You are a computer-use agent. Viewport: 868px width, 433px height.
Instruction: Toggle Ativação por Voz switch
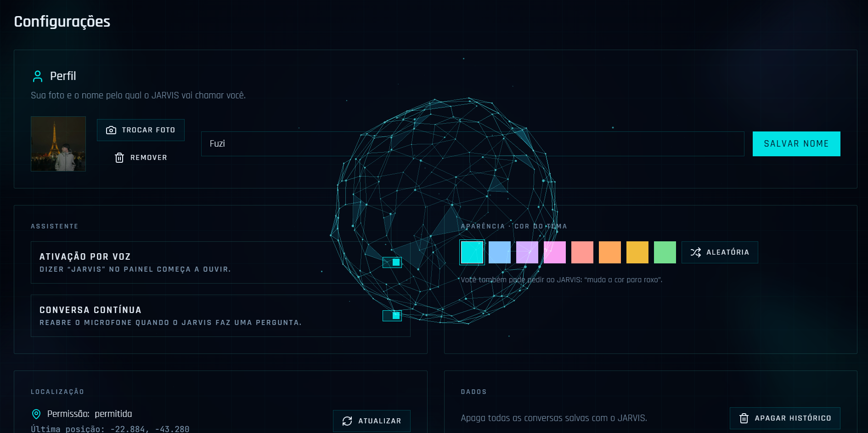pyautogui.click(x=392, y=262)
